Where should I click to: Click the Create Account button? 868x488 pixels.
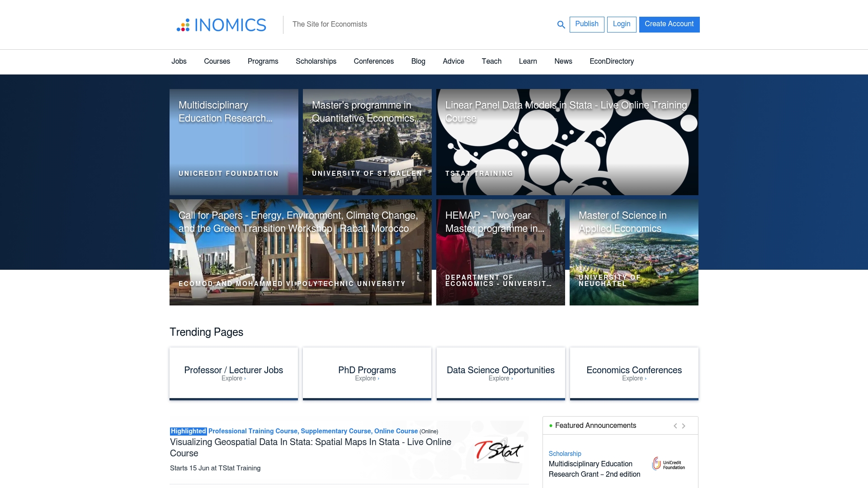tap(669, 24)
